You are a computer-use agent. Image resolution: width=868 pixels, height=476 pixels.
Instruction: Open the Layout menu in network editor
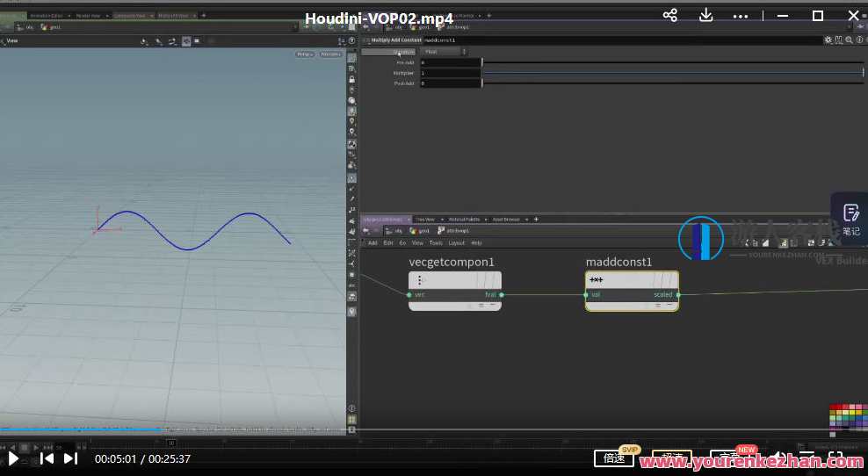click(456, 243)
